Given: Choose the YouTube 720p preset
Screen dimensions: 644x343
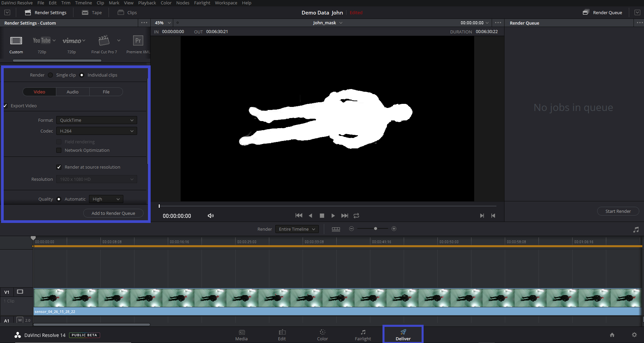Looking at the screenshot, I should pos(41,40).
